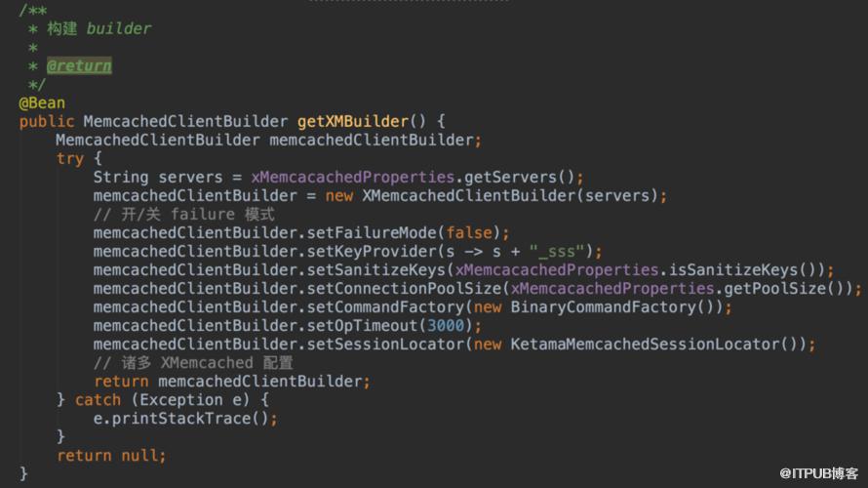Screen dimensions: 868x488
Task: Click the XMemcachedClientBuilder constructor name
Action: (x=469, y=196)
